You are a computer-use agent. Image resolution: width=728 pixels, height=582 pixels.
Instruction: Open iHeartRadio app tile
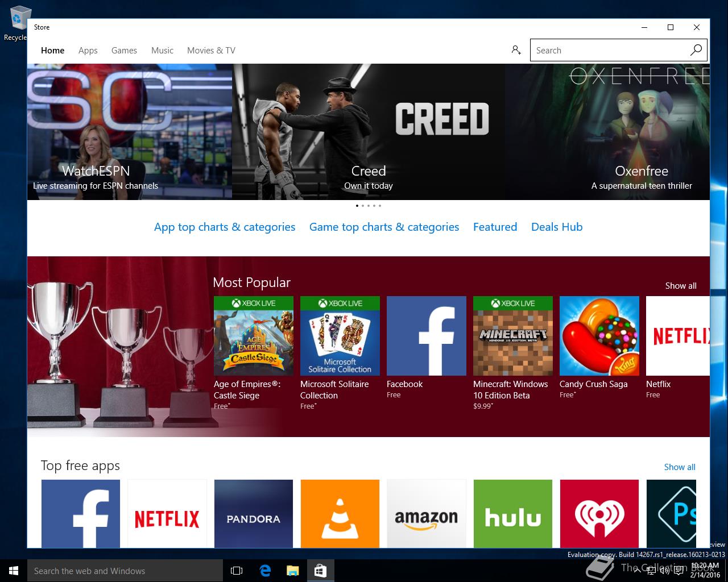point(599,514)
